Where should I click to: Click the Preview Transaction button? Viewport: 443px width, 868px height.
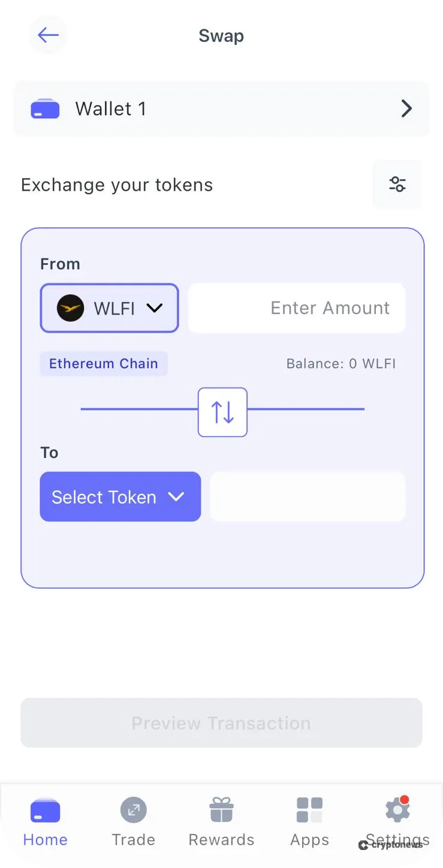click(x=221, y=723)
